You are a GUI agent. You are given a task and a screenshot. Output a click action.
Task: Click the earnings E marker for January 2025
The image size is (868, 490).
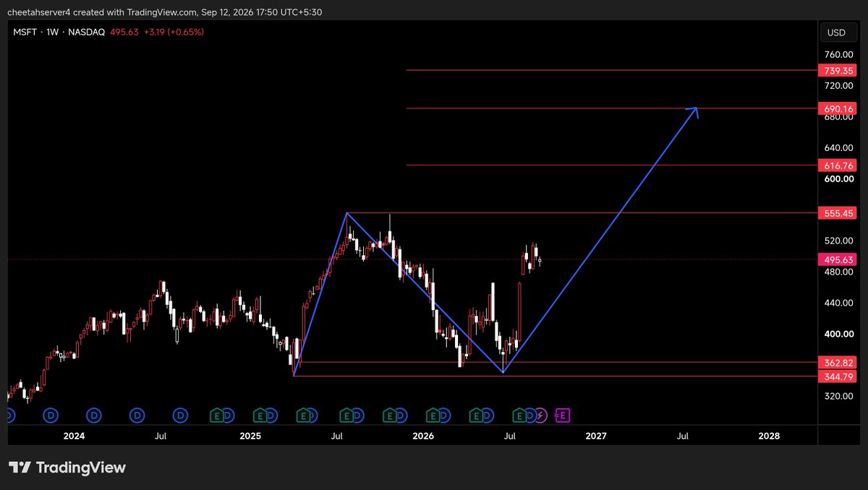(x=260, y=416)
